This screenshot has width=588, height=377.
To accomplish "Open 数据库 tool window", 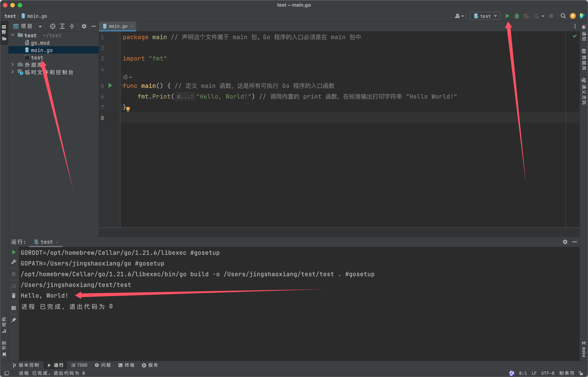I will (584, 59).
